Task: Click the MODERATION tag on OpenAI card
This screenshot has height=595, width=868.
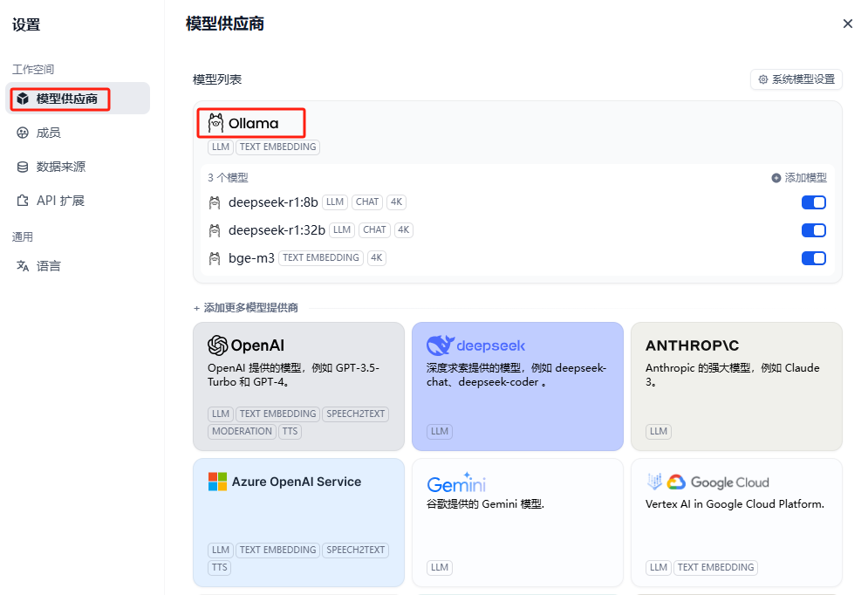Action: point(242,431)
